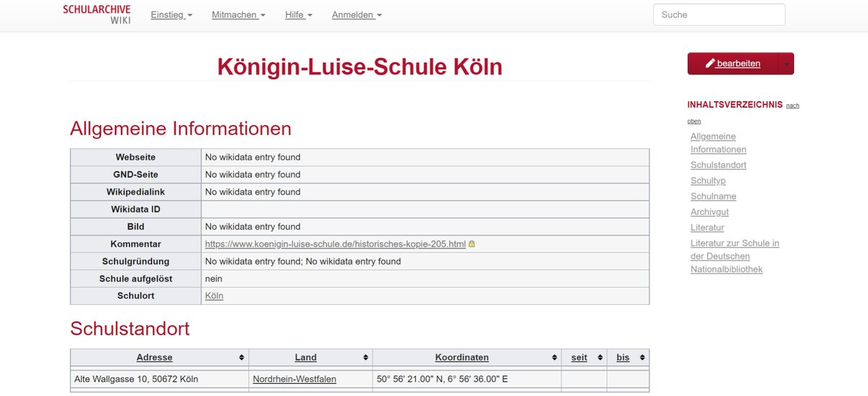Click the Adresse column header text
Image resolution: width=868 pixels, height=396 pixels.
154,358
